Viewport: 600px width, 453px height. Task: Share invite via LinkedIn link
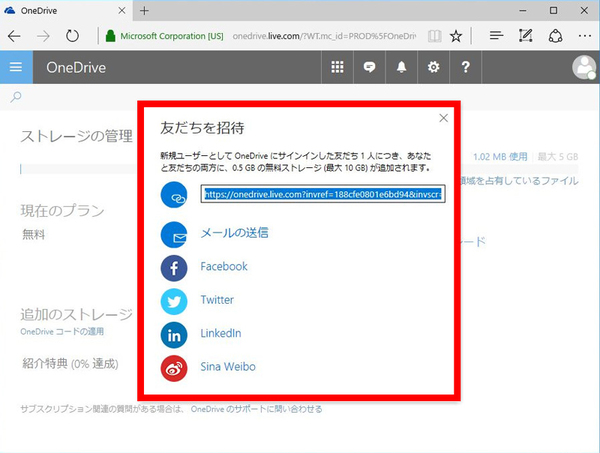point(221,333)
